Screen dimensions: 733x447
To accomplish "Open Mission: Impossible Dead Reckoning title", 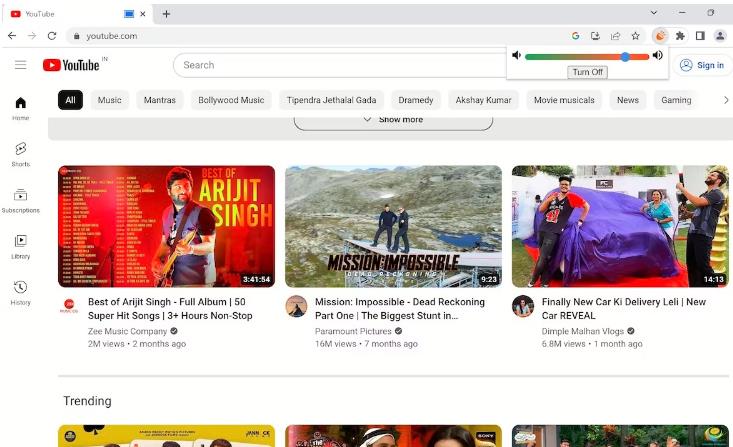I will [400, 309].
